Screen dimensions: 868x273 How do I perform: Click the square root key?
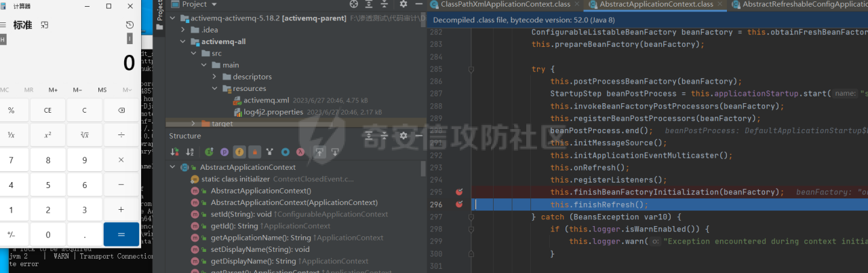[x=84, y=134]
